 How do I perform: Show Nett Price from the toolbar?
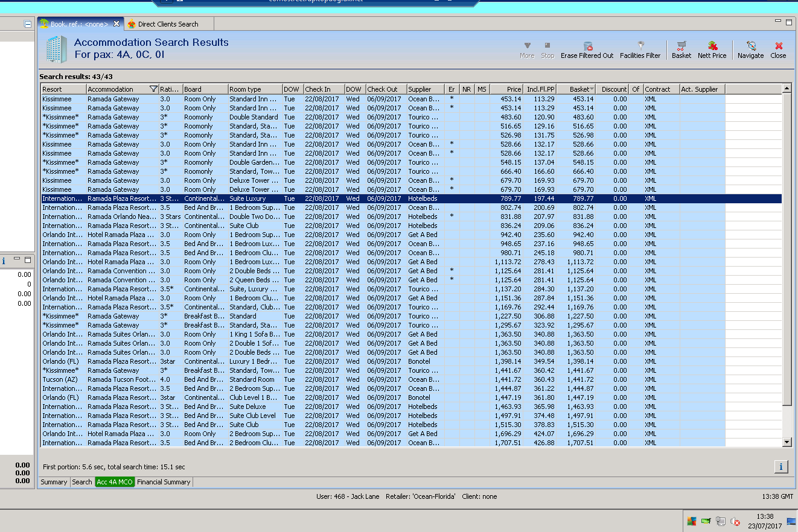click(x=712, y=49)
